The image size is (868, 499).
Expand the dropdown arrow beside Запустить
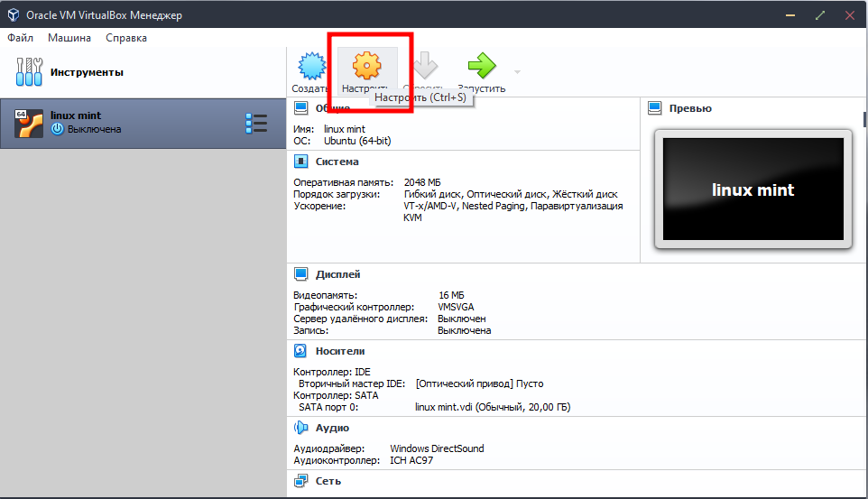517,71
